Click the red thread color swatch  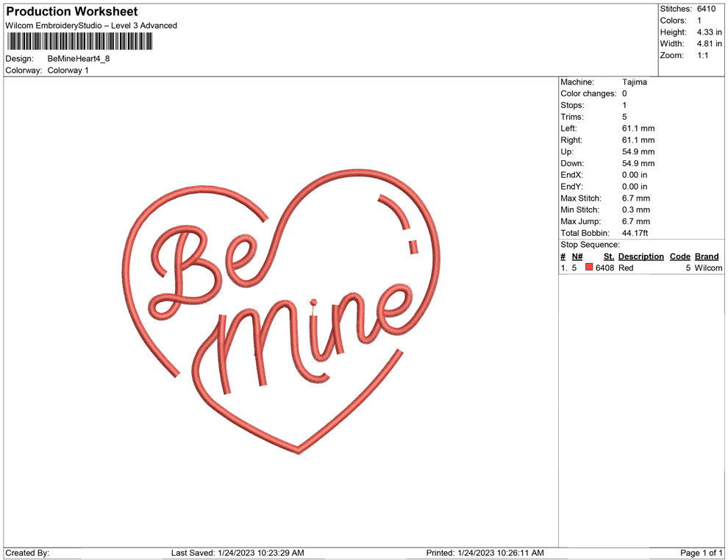coord(589,268)
